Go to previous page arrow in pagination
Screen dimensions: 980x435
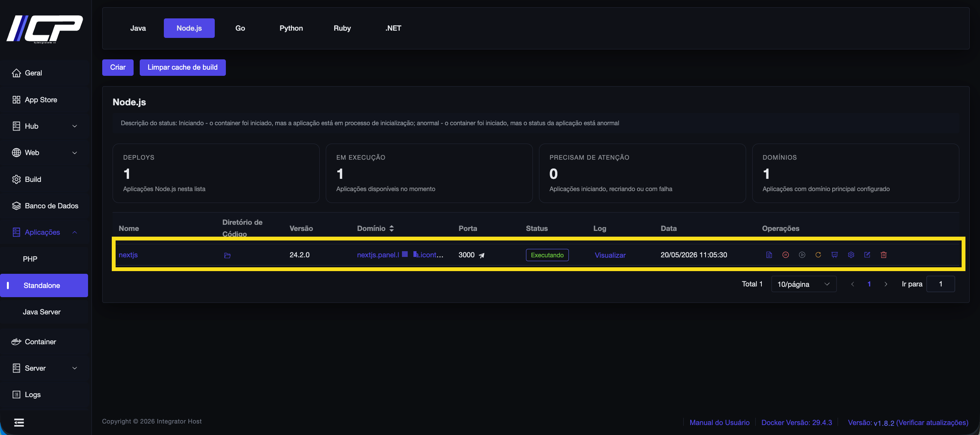coord(853,284)
